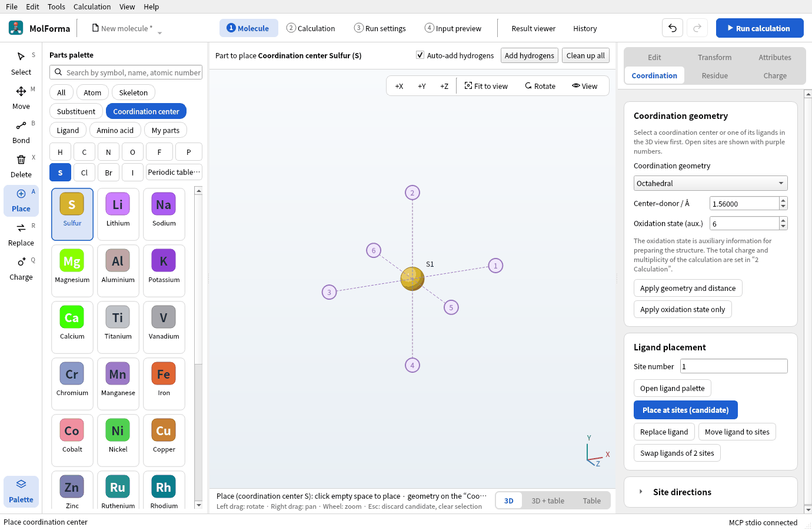Open the Calculation menu
The width and height of the screenshot is (812, 530).
click(92, 6)
